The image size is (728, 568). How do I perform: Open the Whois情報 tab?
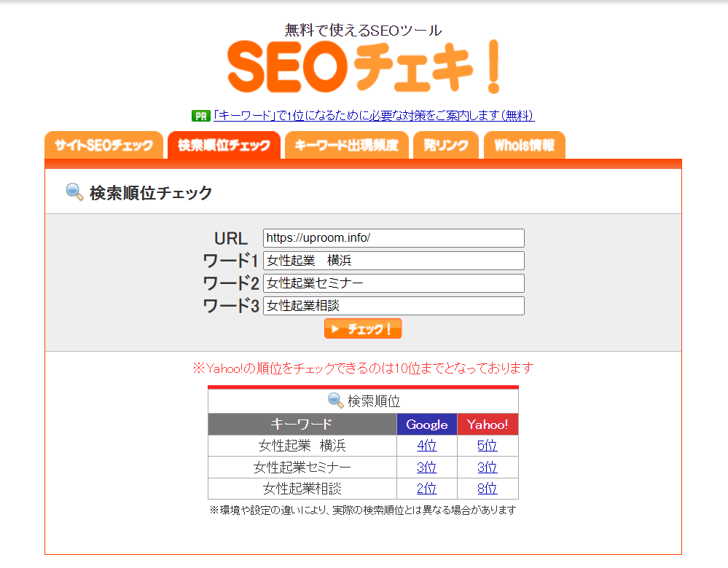[x=524, y=145]
